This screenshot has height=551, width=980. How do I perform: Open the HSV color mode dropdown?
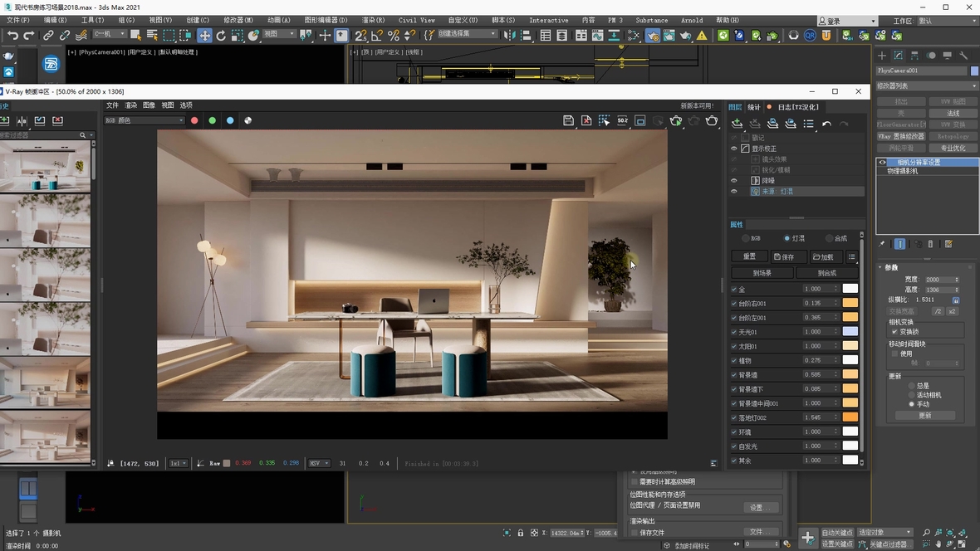[319, 463]
